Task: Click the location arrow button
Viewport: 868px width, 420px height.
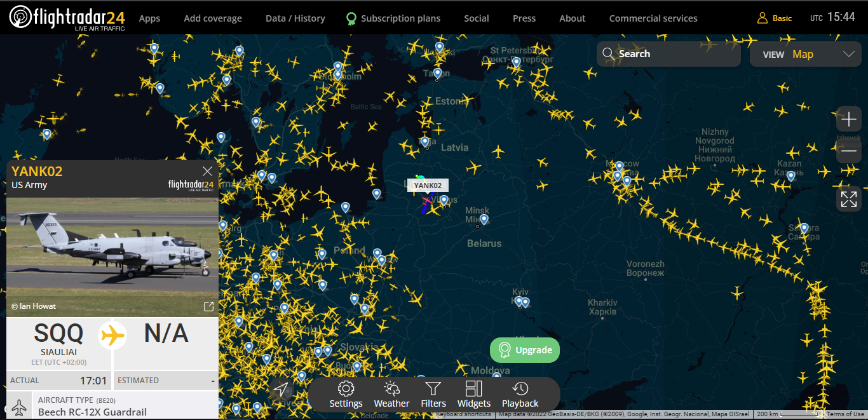Action: click(x=280, y=390)
